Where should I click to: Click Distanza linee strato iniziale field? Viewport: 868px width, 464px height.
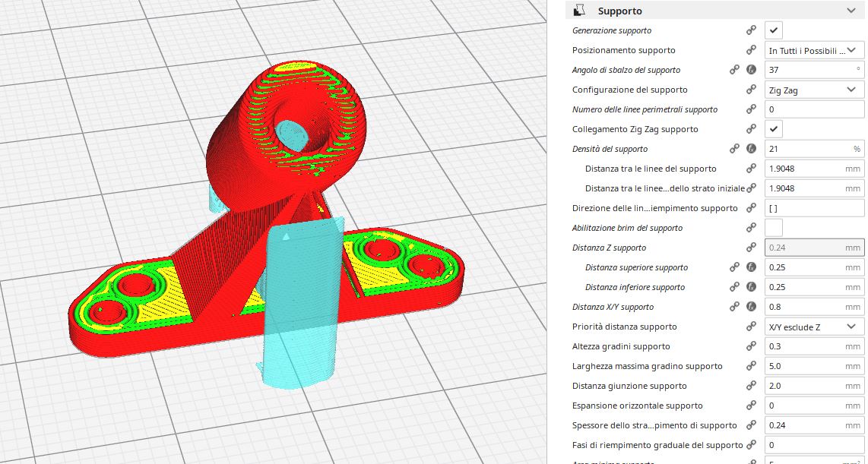814,188
